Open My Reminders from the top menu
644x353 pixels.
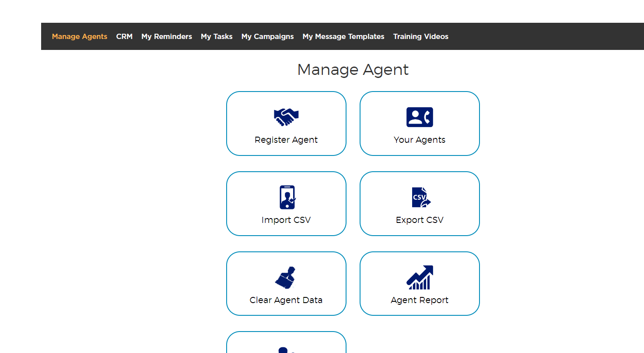[167, 36]
